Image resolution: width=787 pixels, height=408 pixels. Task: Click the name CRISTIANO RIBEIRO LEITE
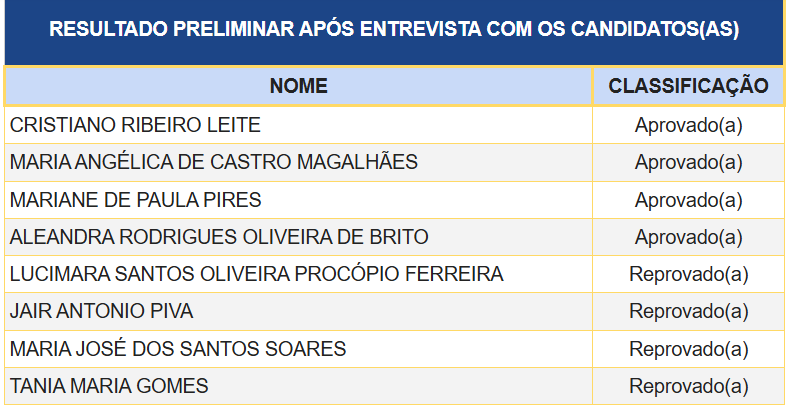(135, 125)
